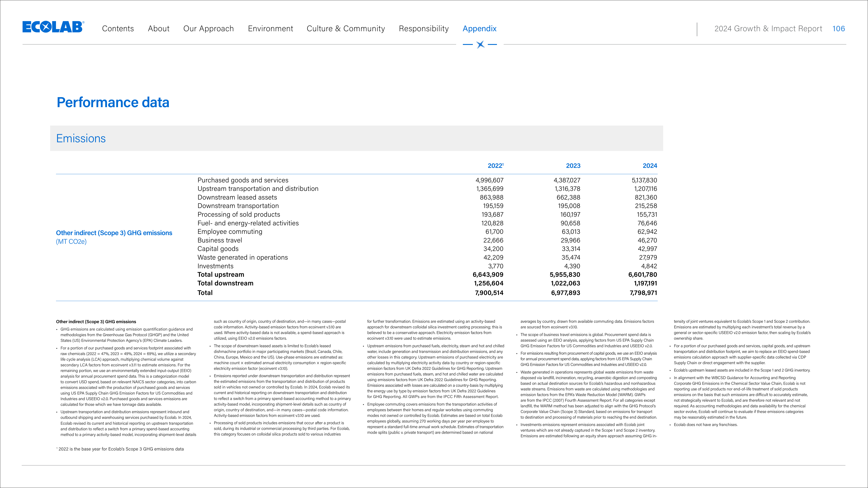Click the value 4,996,607
The image size is (868, 488).
[489, 180]
